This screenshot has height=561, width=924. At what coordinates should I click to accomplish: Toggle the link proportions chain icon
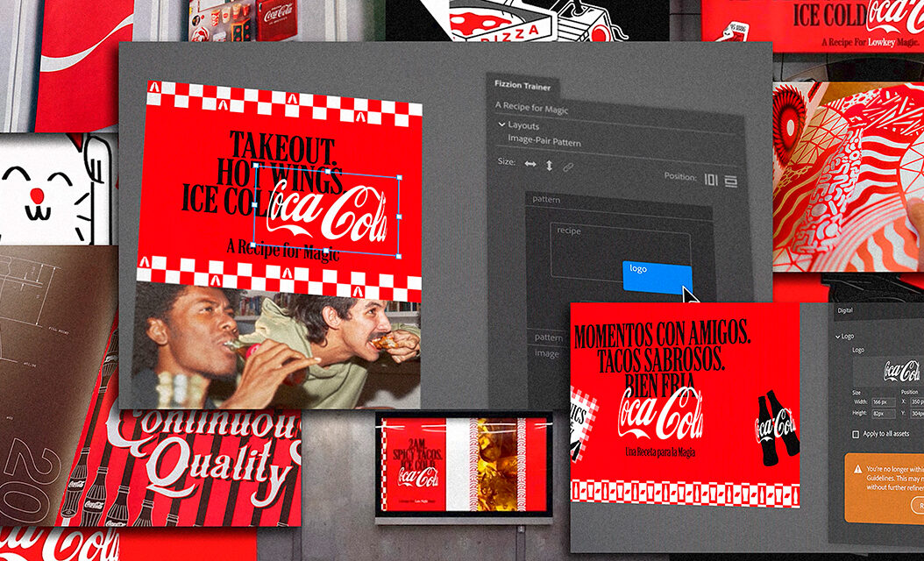pos(567,167)
